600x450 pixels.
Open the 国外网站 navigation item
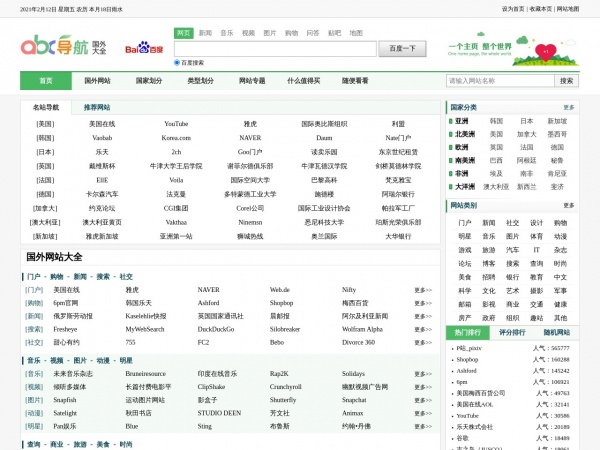98,81
